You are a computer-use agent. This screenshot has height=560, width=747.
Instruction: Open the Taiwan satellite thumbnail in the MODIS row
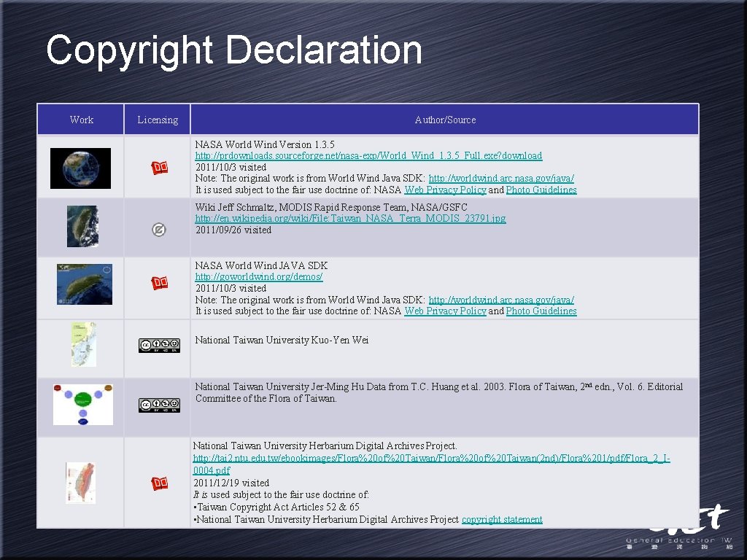click(x=83, y=226)
